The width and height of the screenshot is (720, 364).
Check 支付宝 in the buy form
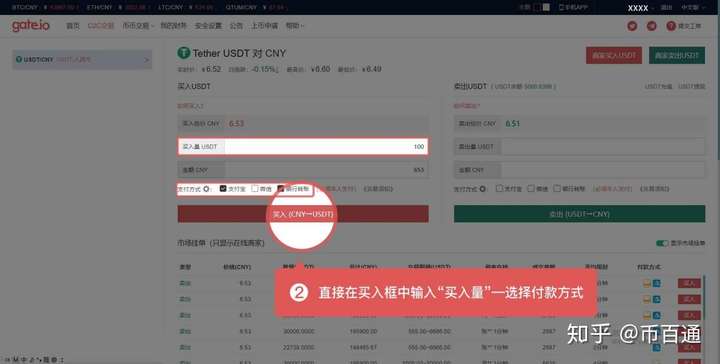coord(223,189)
